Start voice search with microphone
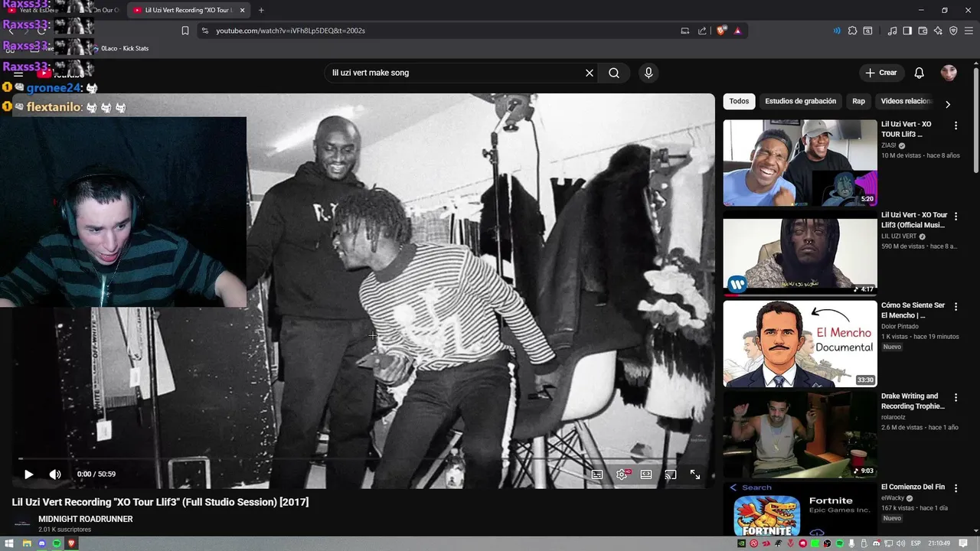 [x=648, y=73]
